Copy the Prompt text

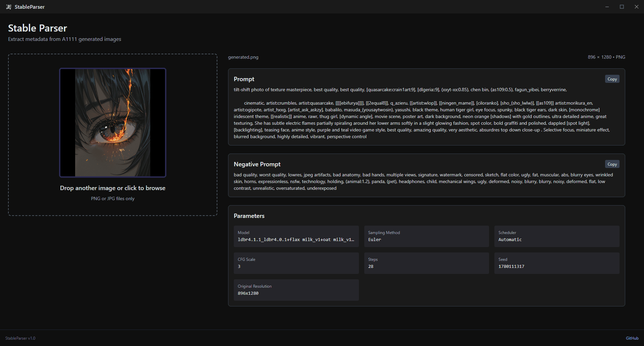coord(612,79)
